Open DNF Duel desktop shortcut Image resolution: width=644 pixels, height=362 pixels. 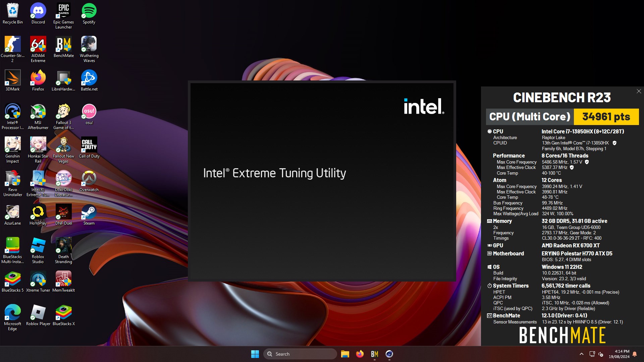64,215
